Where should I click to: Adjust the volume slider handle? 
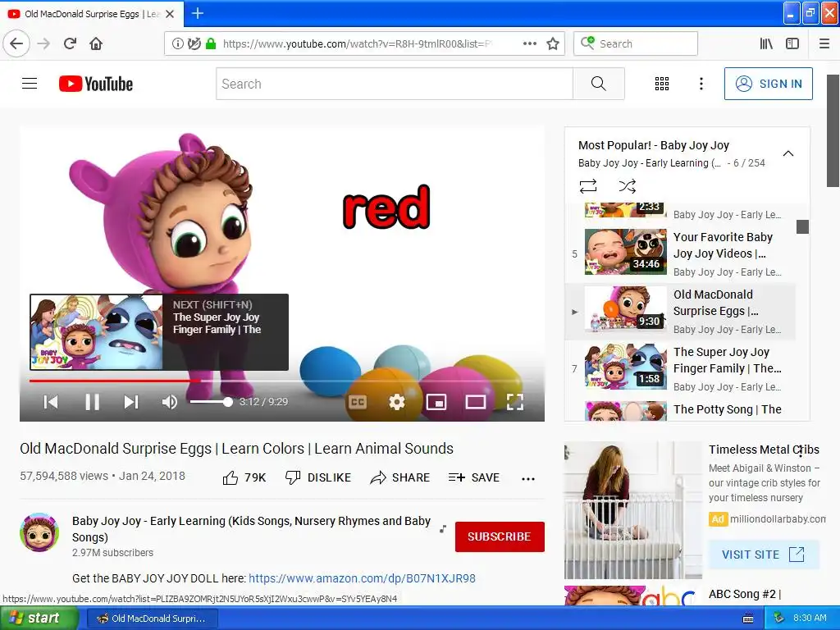tap(228, 402)
